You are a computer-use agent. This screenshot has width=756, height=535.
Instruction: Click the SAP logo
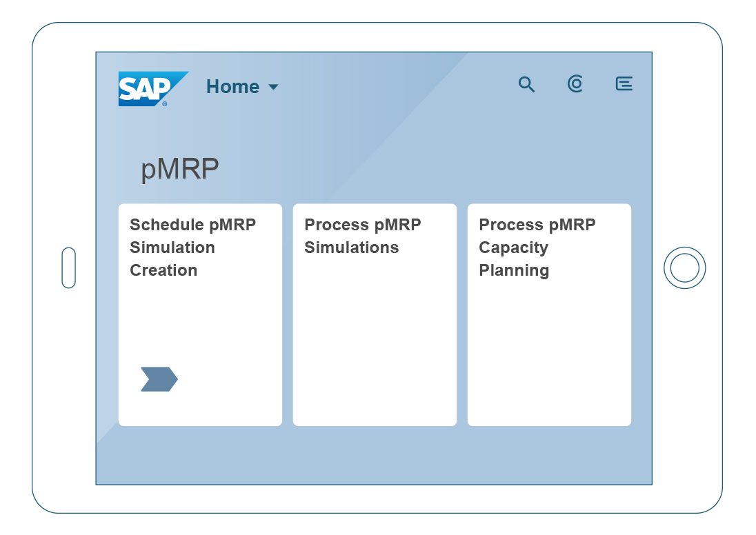[153, 89]
